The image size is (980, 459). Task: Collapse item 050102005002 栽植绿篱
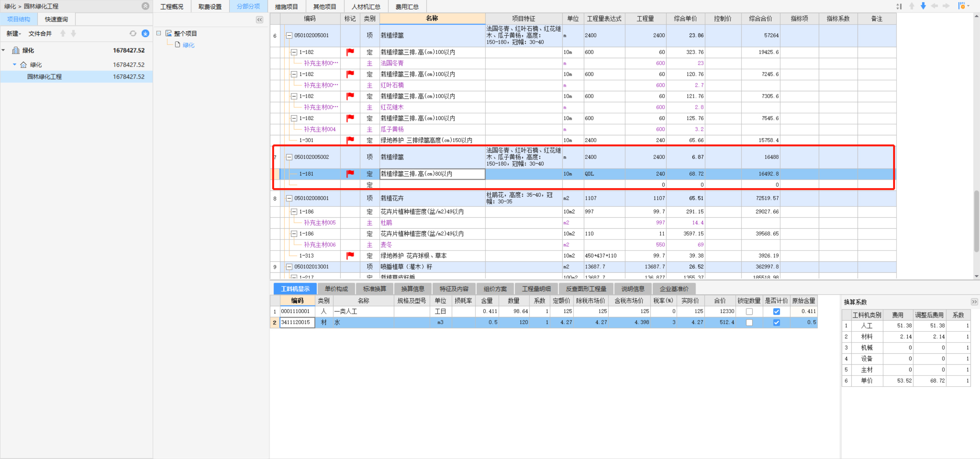click(289, 157)
